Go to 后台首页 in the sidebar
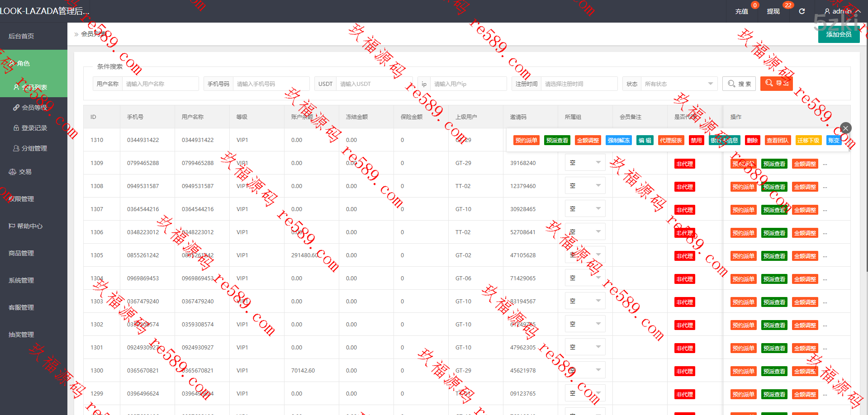Screen dimensions: 868x415 tap(21, 36)
